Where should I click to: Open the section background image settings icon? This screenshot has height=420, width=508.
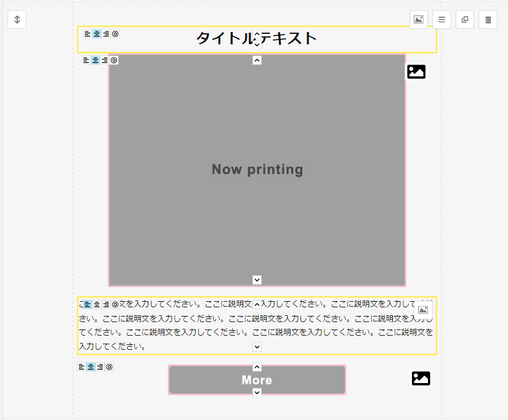(419, 20)
